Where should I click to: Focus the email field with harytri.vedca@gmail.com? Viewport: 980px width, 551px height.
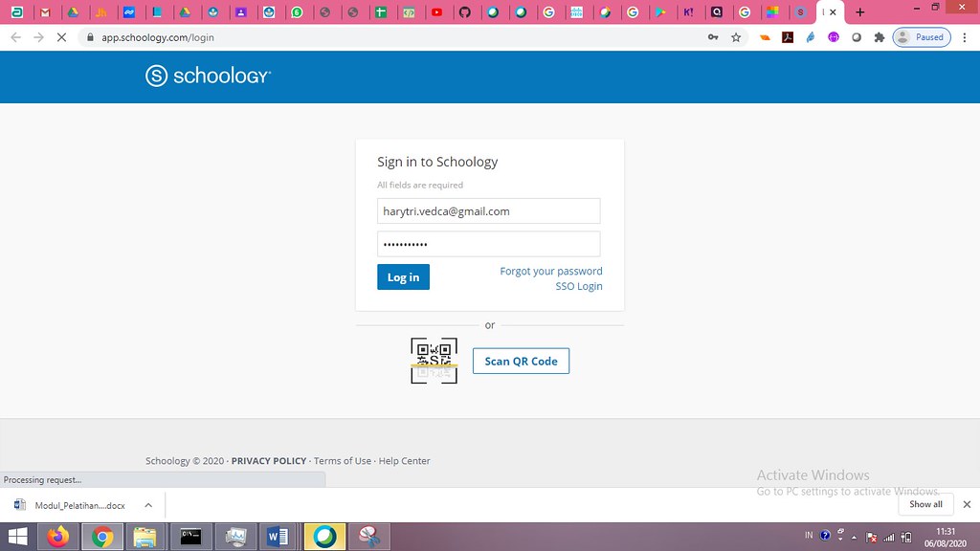pyautogui.click(x=489, y=211)
